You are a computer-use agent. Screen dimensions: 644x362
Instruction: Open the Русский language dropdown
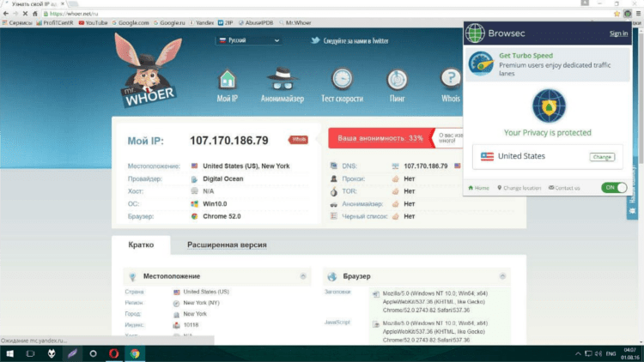point(248,40)
